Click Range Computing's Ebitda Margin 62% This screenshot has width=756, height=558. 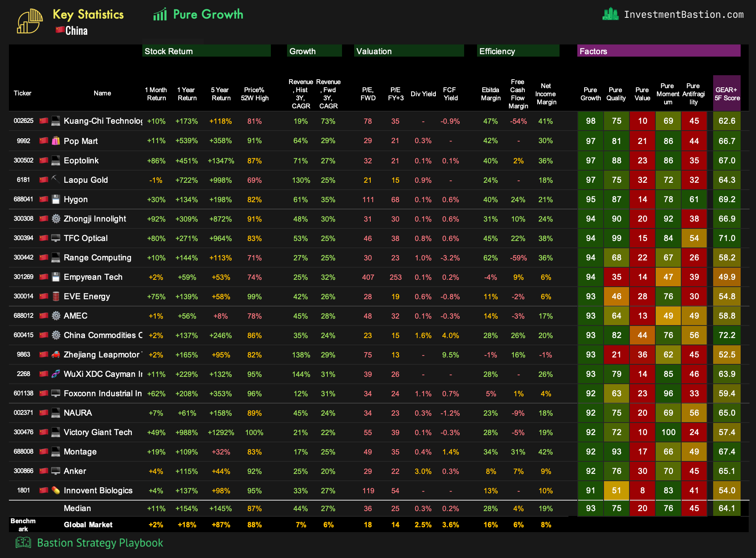tap(490, 258)
